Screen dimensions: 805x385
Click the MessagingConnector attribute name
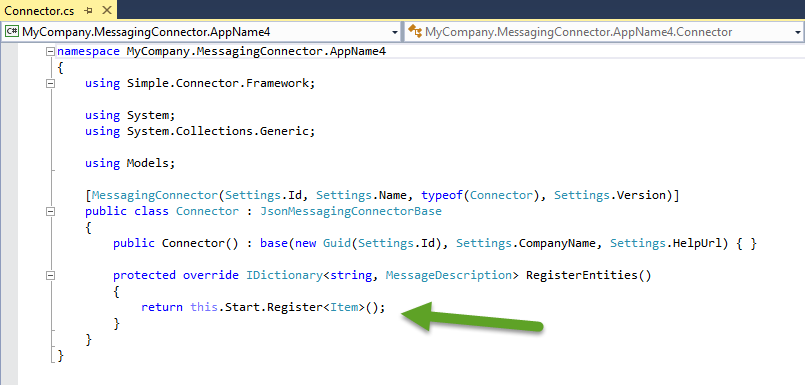155,195
